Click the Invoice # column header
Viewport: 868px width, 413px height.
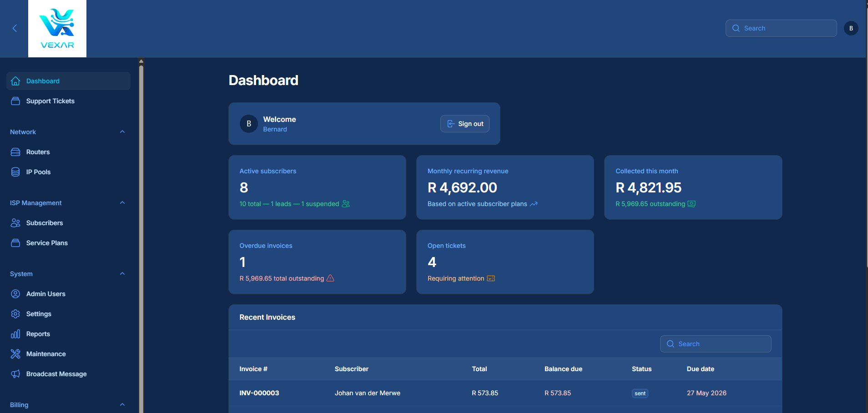[x=253, y=369]
